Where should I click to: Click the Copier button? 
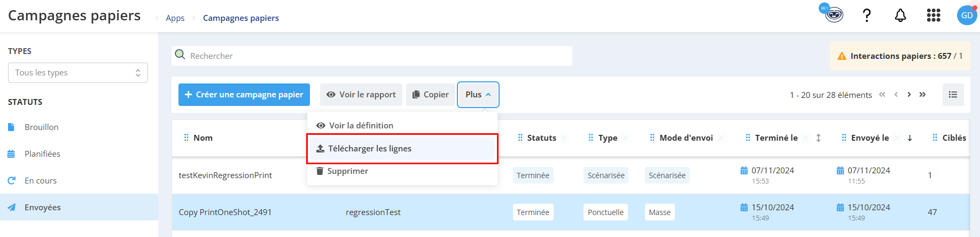[431, 95]
